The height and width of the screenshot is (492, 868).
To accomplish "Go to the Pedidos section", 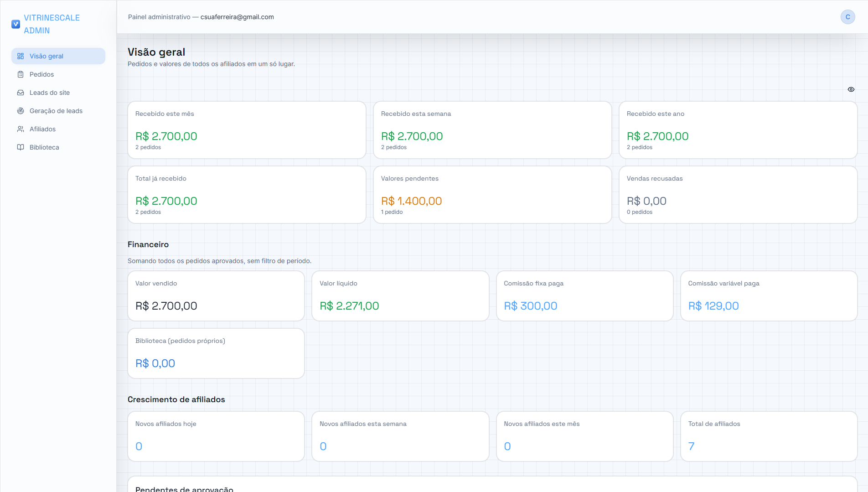I will (x=58, y=74).
